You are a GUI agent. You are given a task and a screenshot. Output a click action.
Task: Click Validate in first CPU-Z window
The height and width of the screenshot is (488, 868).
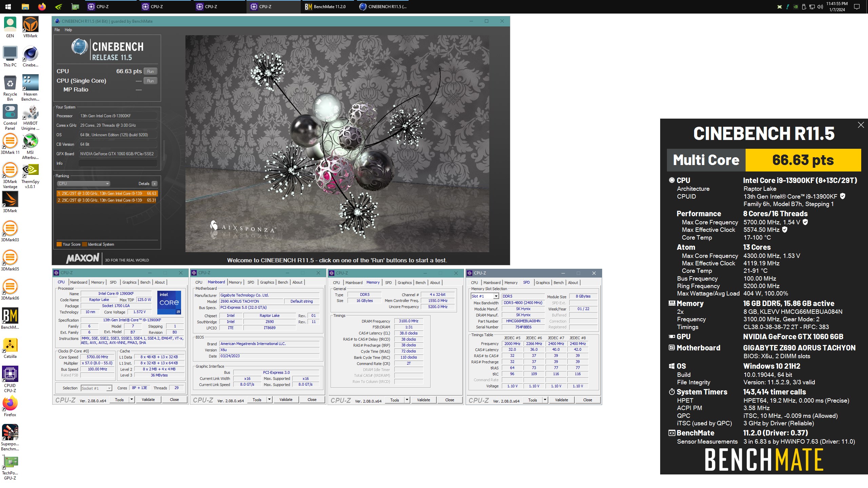point(148,400)
